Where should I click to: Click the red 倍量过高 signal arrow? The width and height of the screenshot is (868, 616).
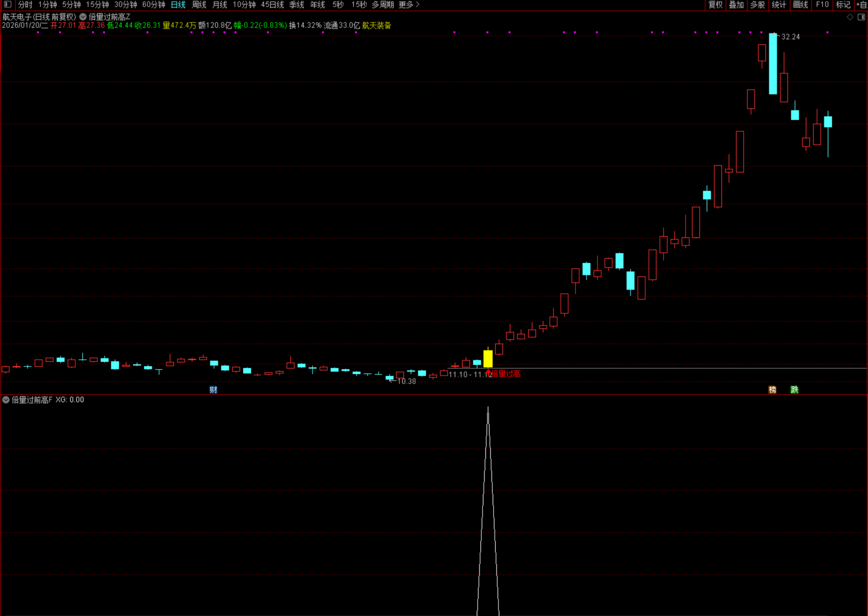point(489,372)
